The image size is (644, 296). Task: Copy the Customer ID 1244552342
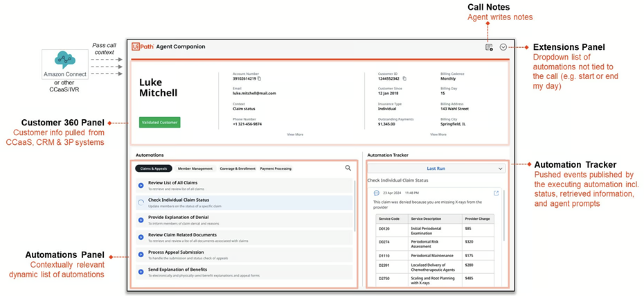404,78
